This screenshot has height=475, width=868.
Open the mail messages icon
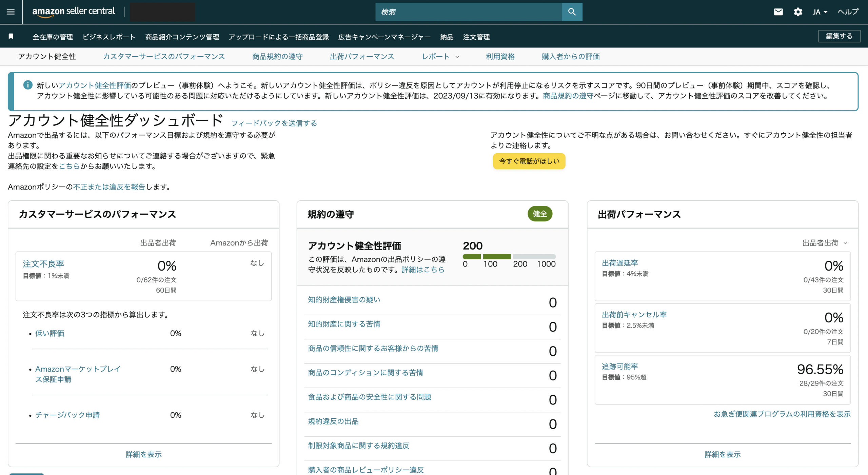pyautogui.click(x=778, y=12)
